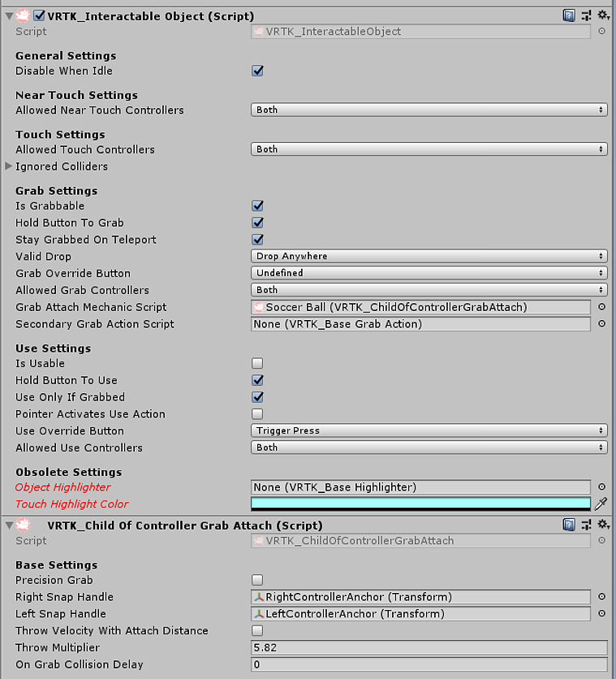Click Secondary Grab Action Script object field

pyautogui.click(x=420, y=324)
